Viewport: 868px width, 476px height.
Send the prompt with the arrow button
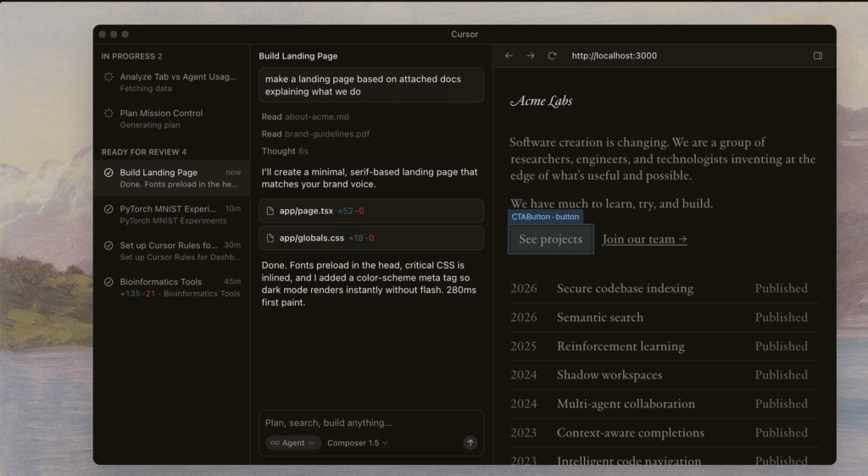click(x=470, y=442)
